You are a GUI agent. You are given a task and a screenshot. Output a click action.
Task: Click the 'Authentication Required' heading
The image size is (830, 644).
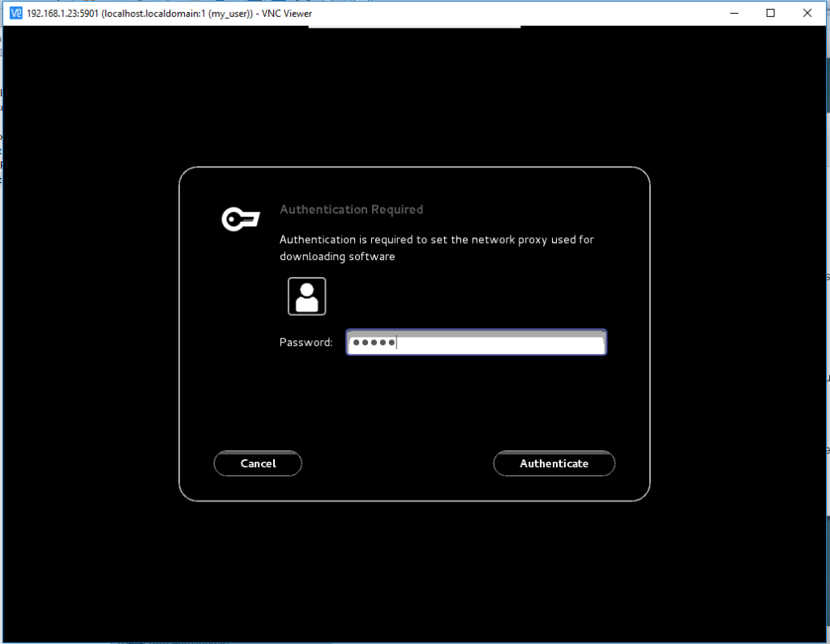(352, 210)
